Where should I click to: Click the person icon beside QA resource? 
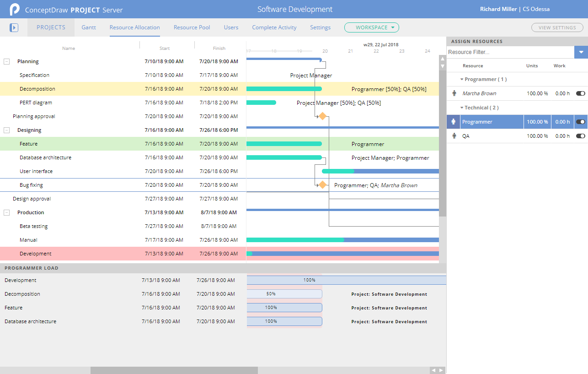pos(454,136)
